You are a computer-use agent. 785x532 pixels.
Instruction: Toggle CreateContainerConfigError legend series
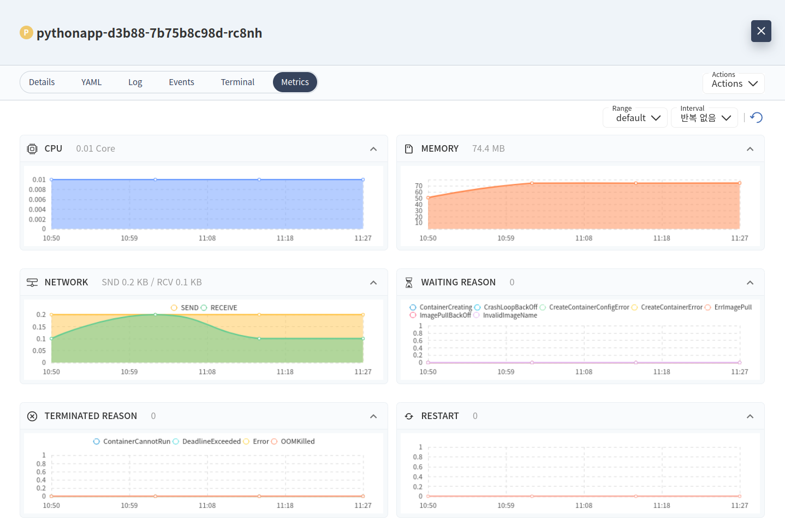(584, 307)
